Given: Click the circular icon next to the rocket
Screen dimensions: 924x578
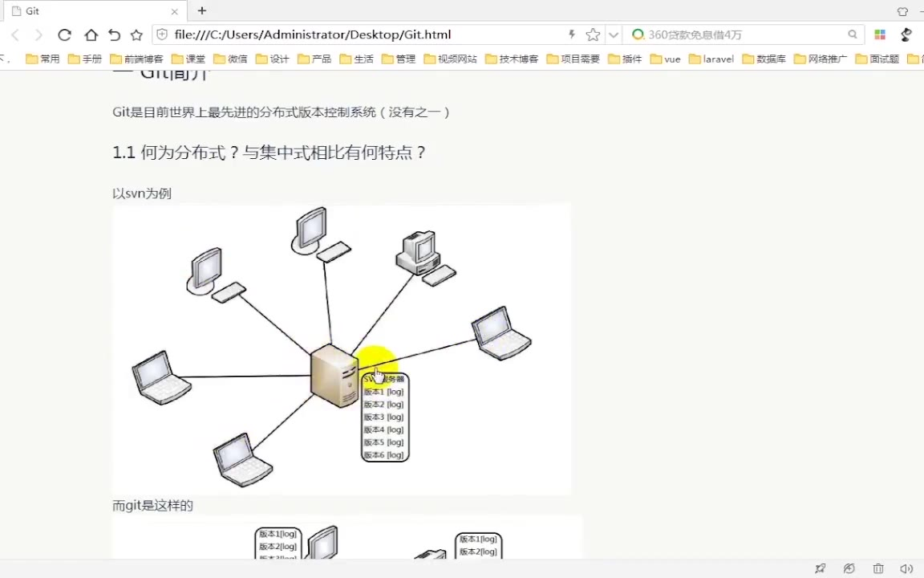Looking at the screenshot, I should tap(849, 568).
